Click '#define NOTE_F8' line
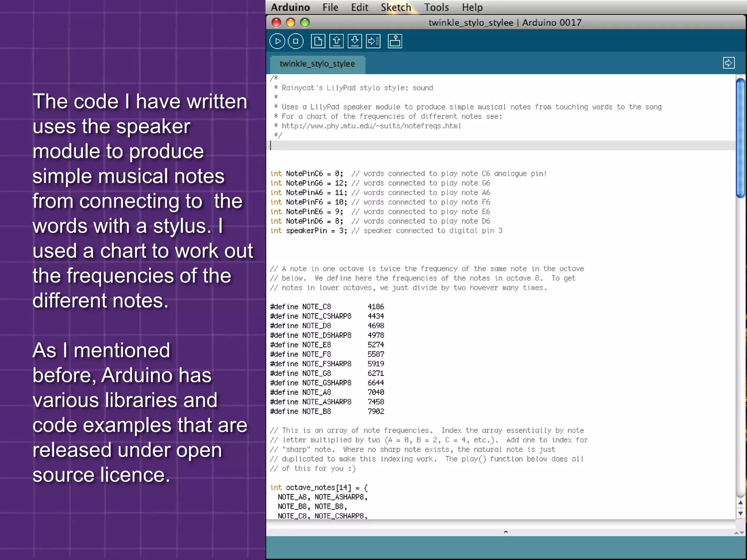Viewport: 747px width, 560px height. (327, 354)
